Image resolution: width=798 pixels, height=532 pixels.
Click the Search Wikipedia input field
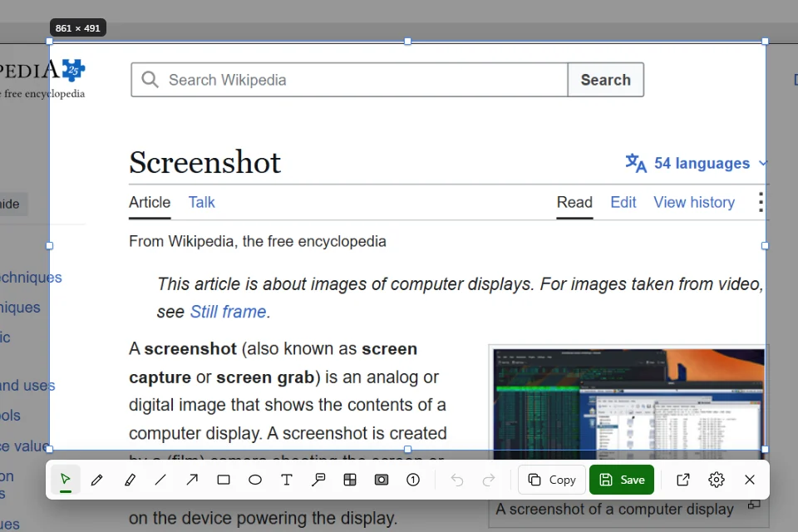(x=350, y=80)
